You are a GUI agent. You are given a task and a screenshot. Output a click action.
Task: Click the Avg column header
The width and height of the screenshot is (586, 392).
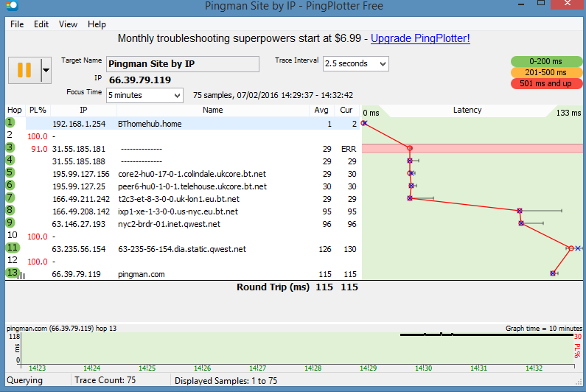tap(321, 111)
